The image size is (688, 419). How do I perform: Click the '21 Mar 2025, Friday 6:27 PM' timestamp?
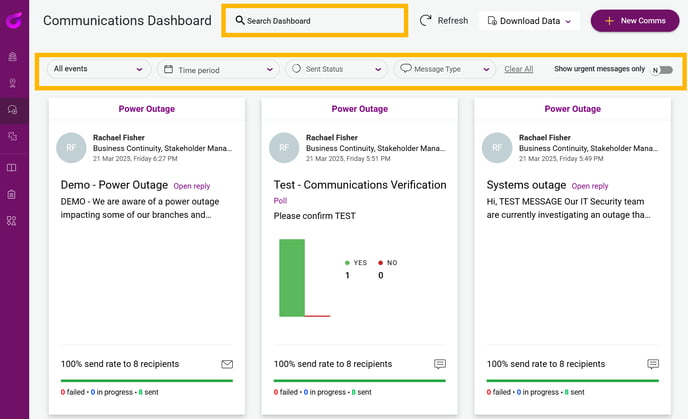135,159
